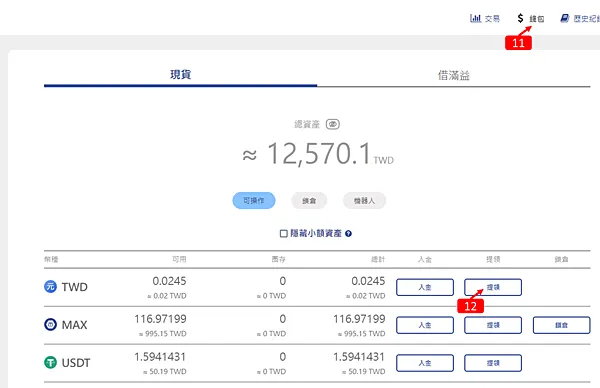Click the 鎖倉 column header
Viewport: 600px width, 388px height.
[x=561, y=259]
